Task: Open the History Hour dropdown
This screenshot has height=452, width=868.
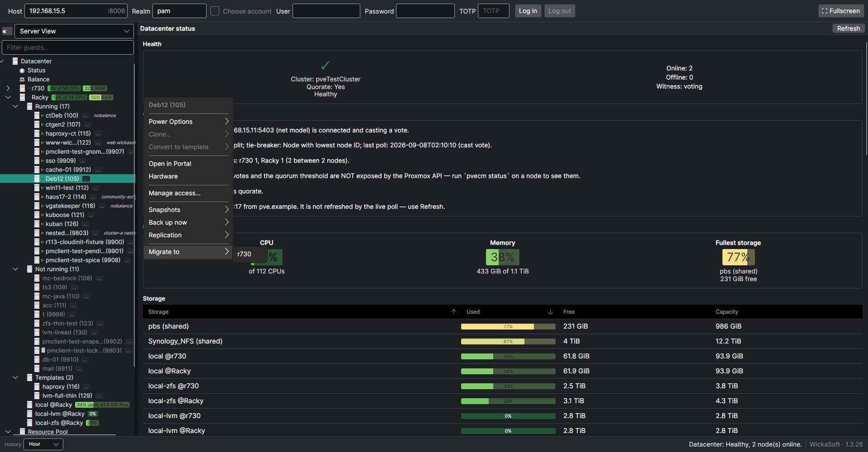Action: (43, 444)
